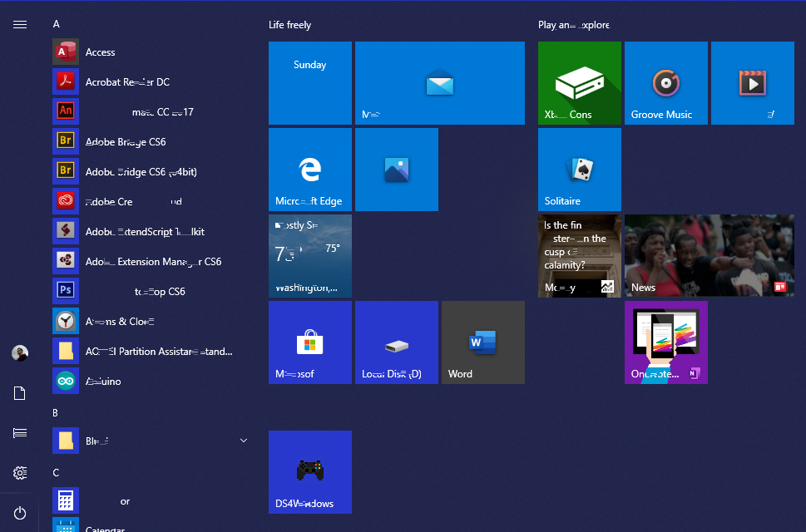Open the Groove Music tile
Image resolution: width=806 pixels, height=532 pixels.
[665, 82]
